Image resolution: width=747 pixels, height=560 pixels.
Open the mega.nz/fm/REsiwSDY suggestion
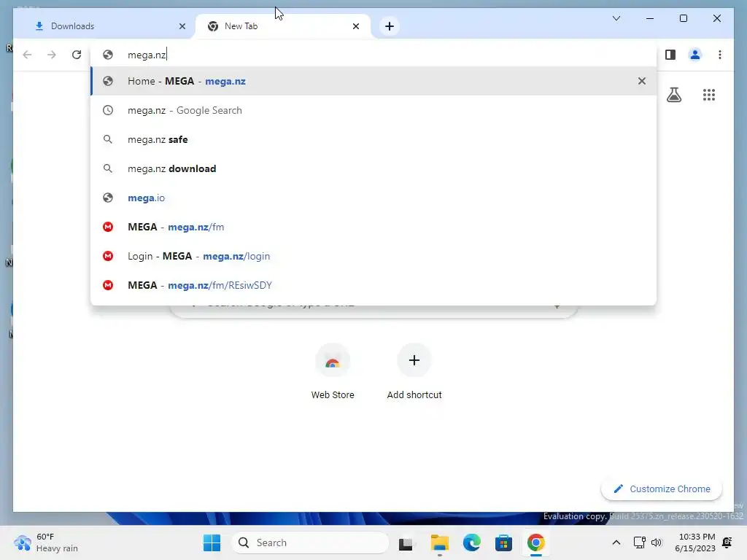(373, 285)
